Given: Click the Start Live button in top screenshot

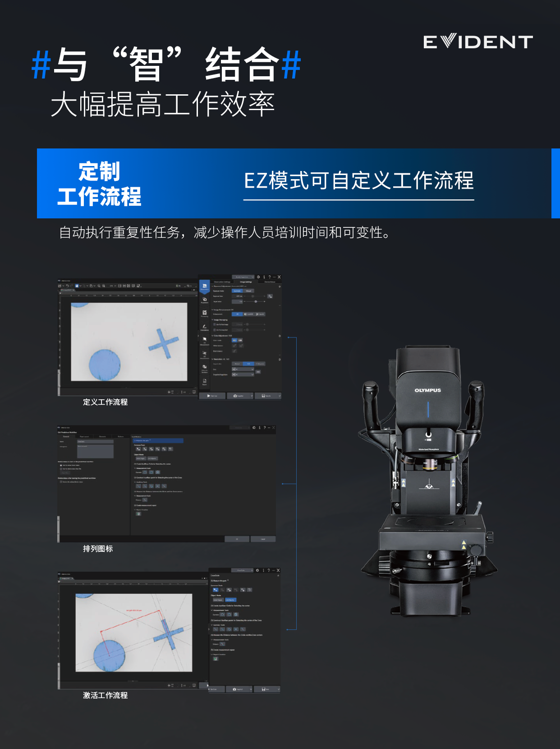Looking at the screenshot, I should pos(212,396).
